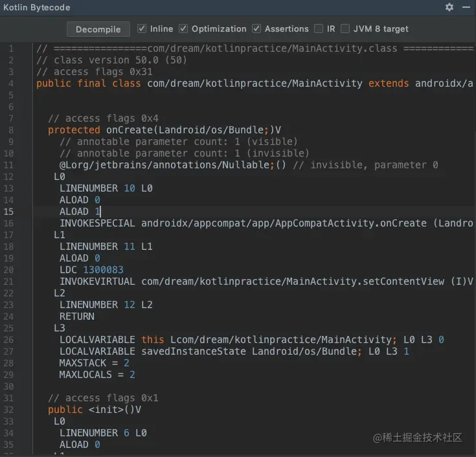476x457 pixels.
Task: Click the 'LOCALVARIABLE this' line
Action: pyautogui.click(x=252, y=340)
